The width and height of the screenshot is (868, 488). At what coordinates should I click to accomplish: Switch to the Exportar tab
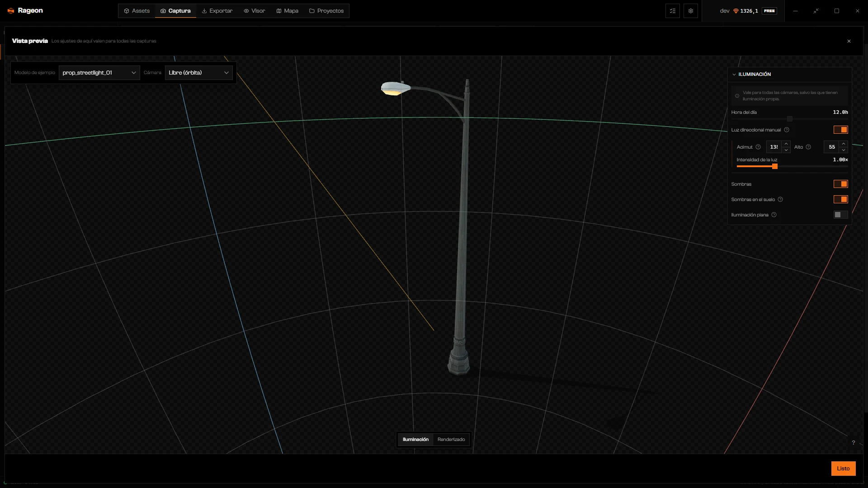pos(217,11)
